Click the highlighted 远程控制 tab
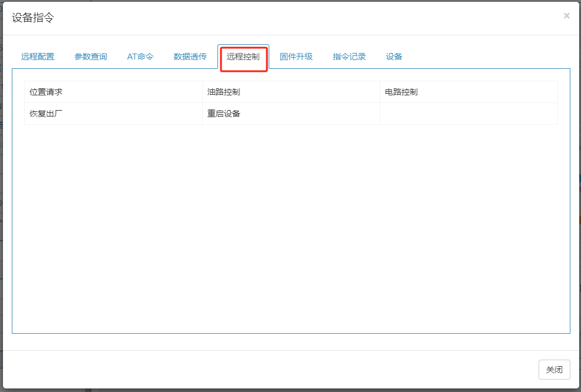581x392 pixels. point(243,57)
